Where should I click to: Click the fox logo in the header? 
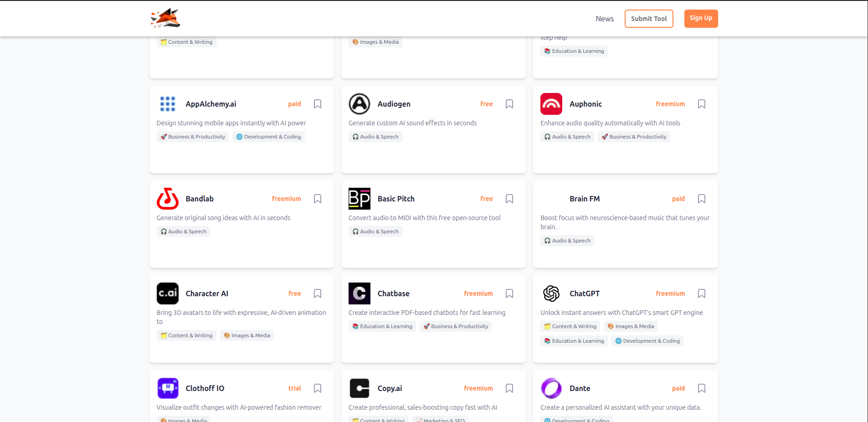click(165, 18)
